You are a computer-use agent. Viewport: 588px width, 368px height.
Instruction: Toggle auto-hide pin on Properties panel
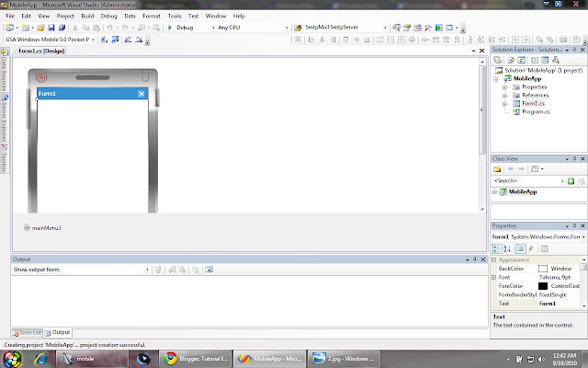coord(574,226)
